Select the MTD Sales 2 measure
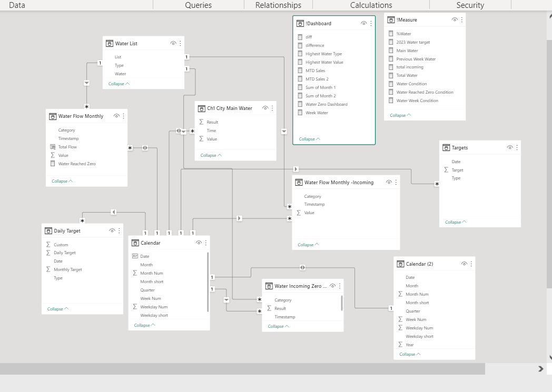The height and width of the screenshot is (392, 552). point(317,79)
